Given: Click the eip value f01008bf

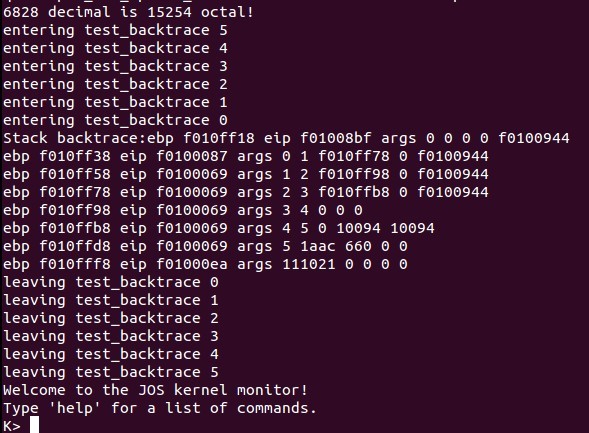Looking at the screenshot, I should [336, 138].
